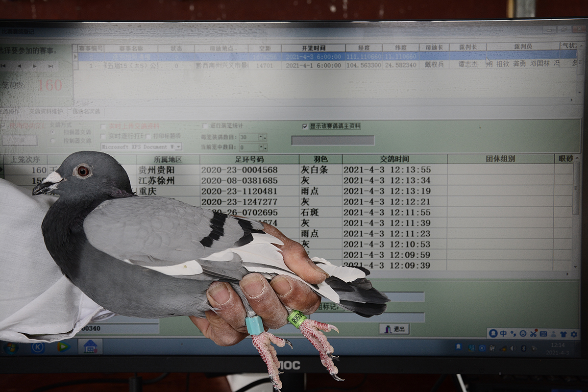Click the 每笼装鸽数目 spinner arrows
This screenshot has height=392, width=588.
tap(263, 137)
